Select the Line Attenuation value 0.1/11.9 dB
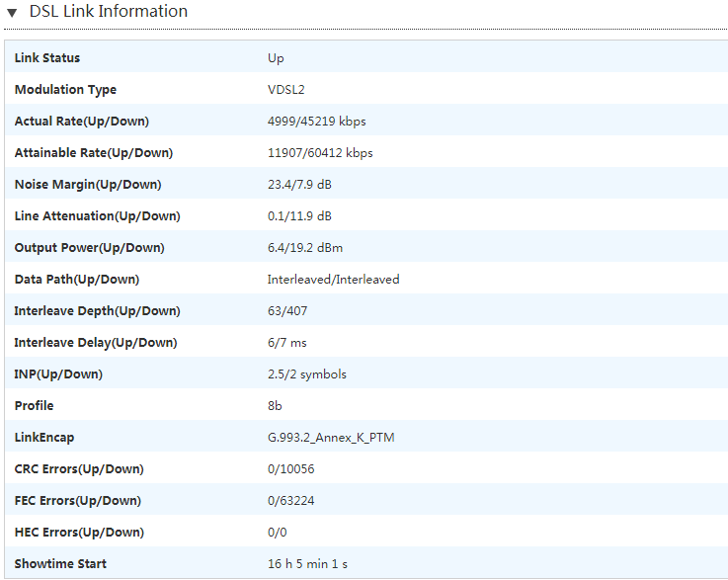 click(299, 216)
